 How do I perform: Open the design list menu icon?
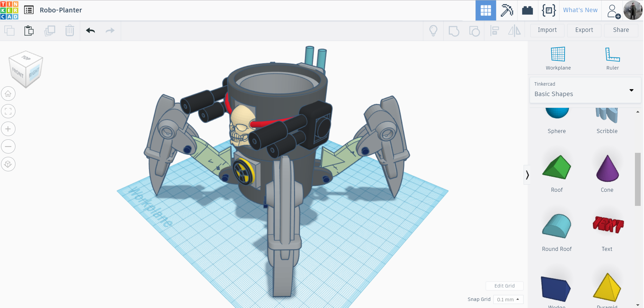pyautogui.click(x=29, y=10)
